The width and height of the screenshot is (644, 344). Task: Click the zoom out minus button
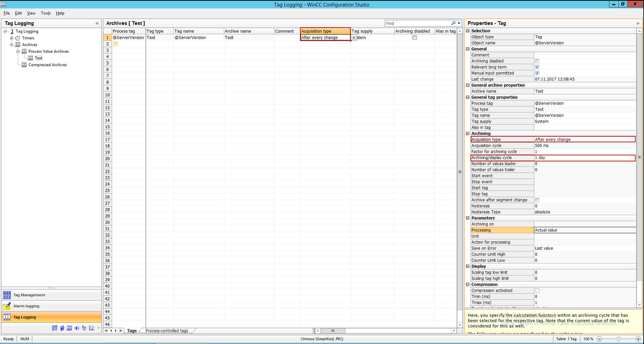(x=599, y=339)
